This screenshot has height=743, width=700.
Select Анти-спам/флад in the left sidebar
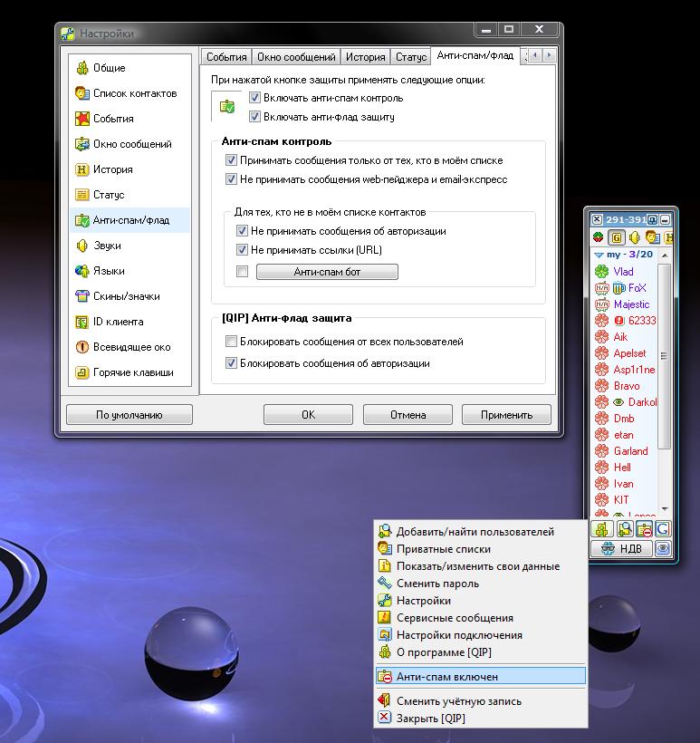click(x=129, y=220)
